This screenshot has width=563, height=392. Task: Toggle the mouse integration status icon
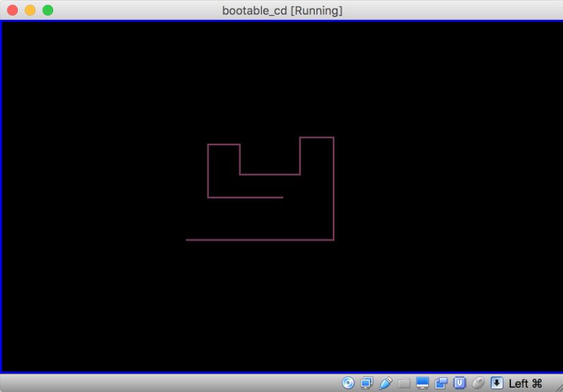478,383
